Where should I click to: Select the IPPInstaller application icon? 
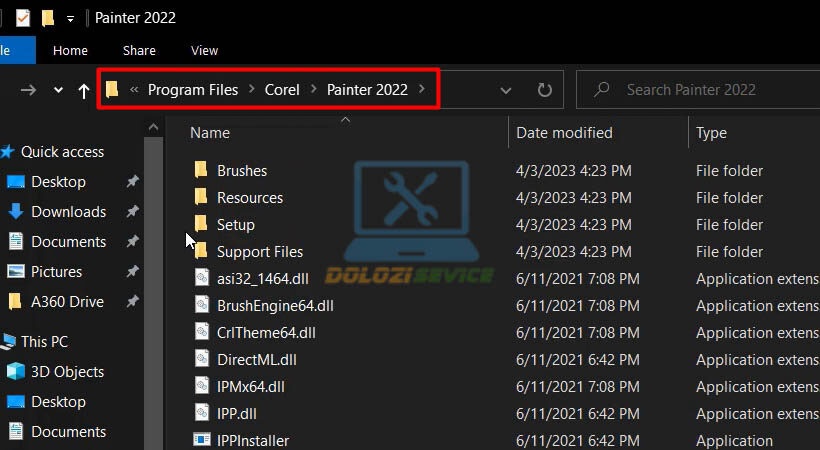tap(202, 440)
